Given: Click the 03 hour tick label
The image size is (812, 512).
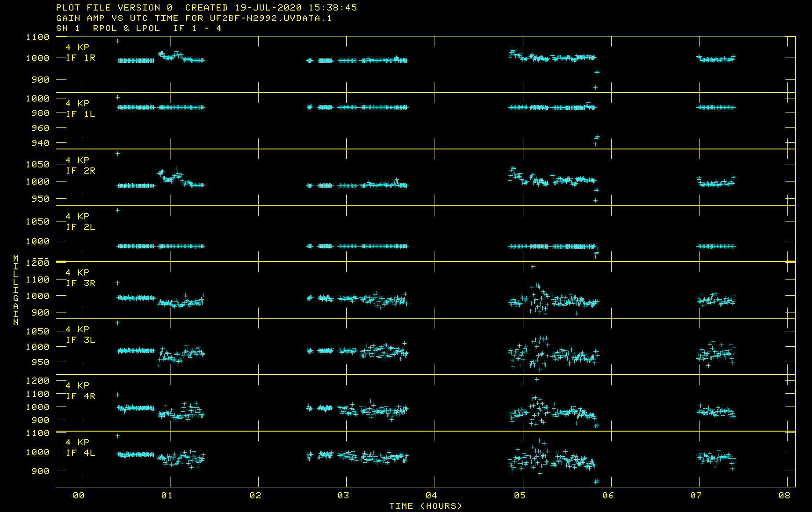Looking at the screenshot, I should (x=343, y=496).
